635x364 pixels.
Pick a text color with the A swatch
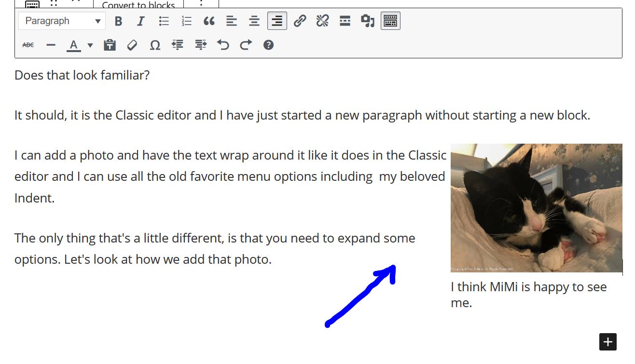click(x=73, y=45)
